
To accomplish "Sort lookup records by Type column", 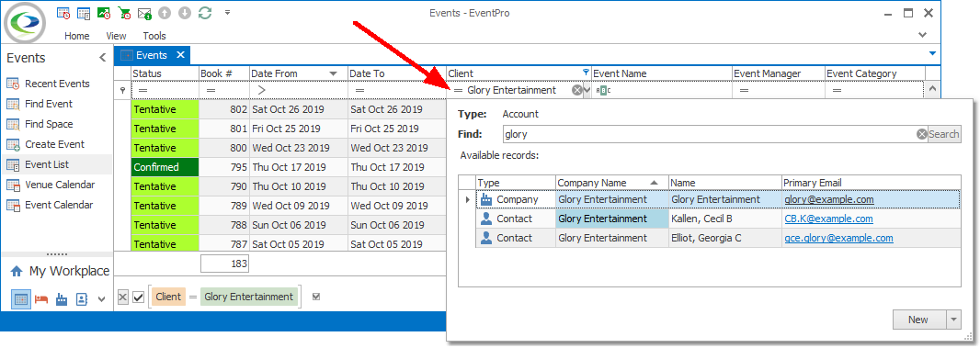I will (x=516, y=183).
